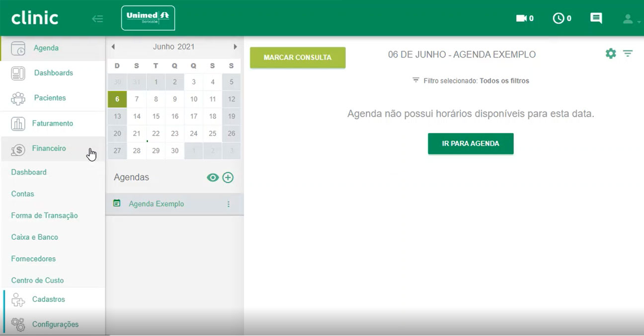Select June 21 in the calendar
The image size is (644, 336).
tap(137, 134)
